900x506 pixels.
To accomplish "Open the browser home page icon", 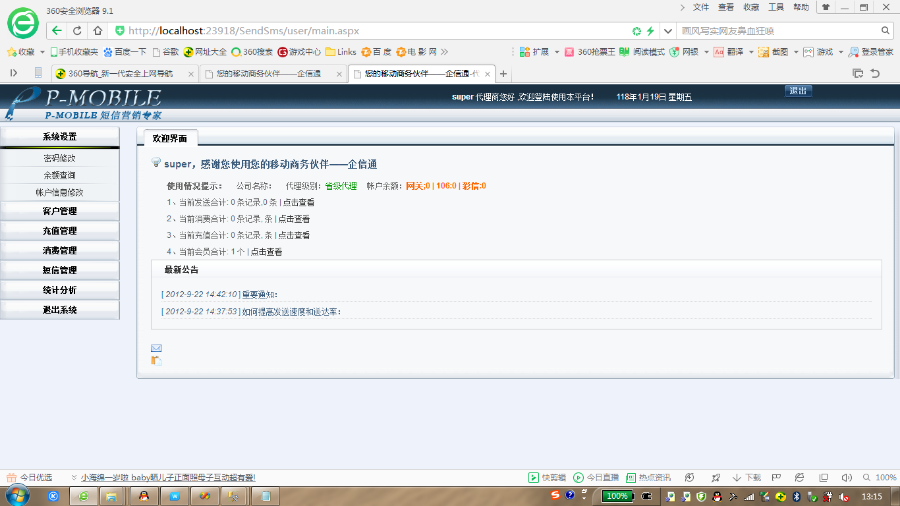I will click(x=98, y=30).
